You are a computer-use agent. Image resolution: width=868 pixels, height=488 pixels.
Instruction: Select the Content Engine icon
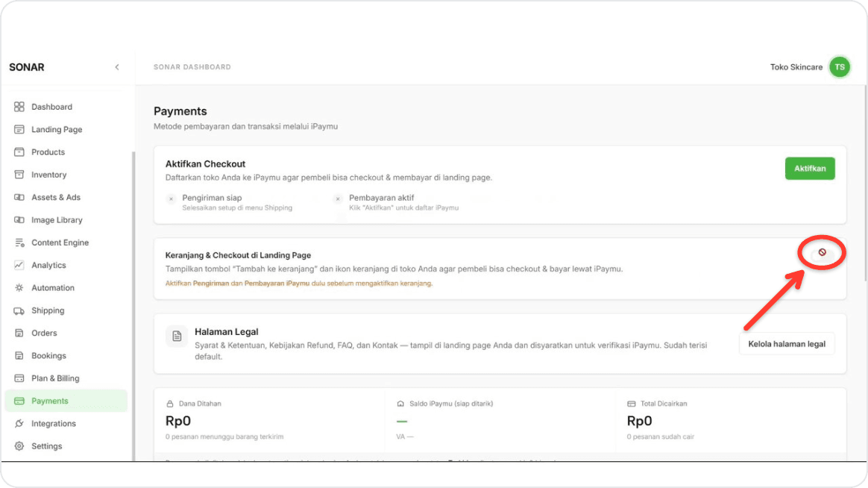(19, 243)
